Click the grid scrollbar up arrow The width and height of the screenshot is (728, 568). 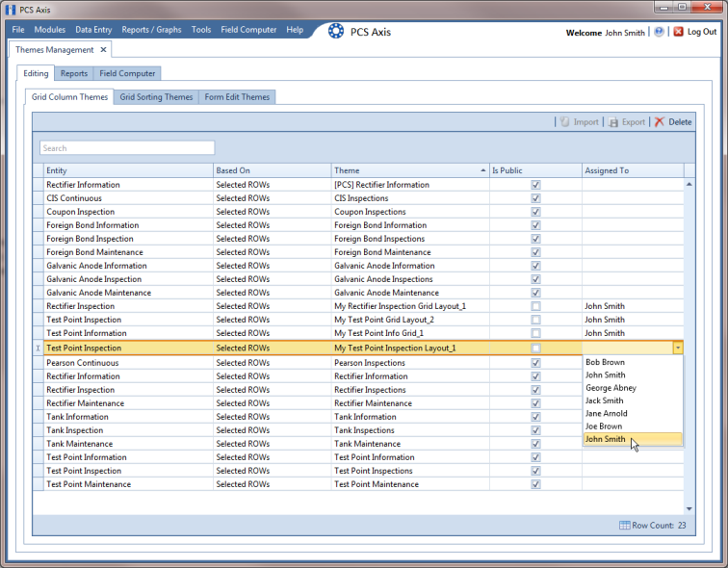point(689,184)
